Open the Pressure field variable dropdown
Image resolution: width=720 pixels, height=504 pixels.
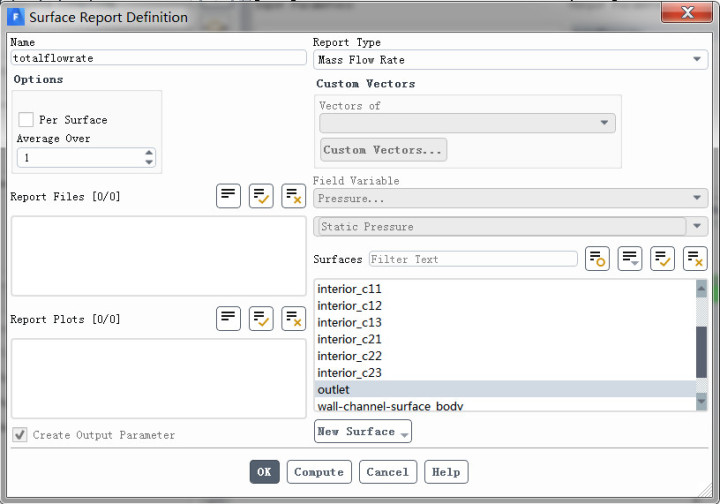[510, 198]
